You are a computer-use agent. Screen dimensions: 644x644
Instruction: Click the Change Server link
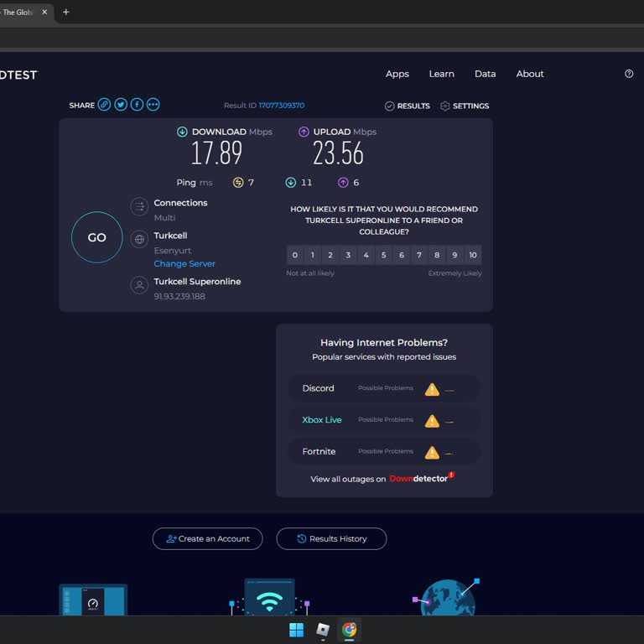[x=184, y=263]
